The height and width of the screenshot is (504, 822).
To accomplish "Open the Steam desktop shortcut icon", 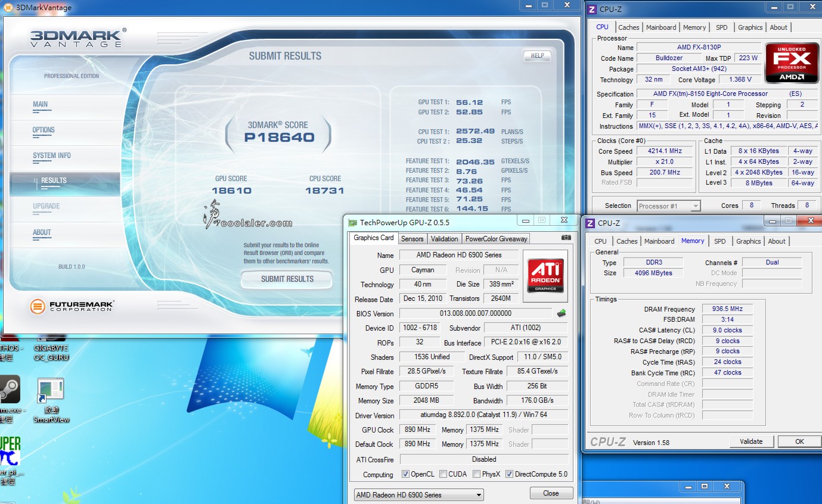I will coord(9,389).
